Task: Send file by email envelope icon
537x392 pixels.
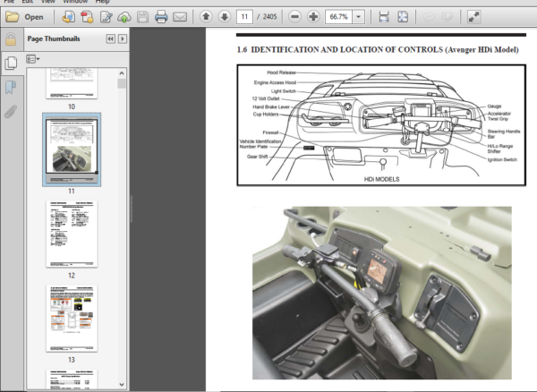Action: tap(180, 17)
